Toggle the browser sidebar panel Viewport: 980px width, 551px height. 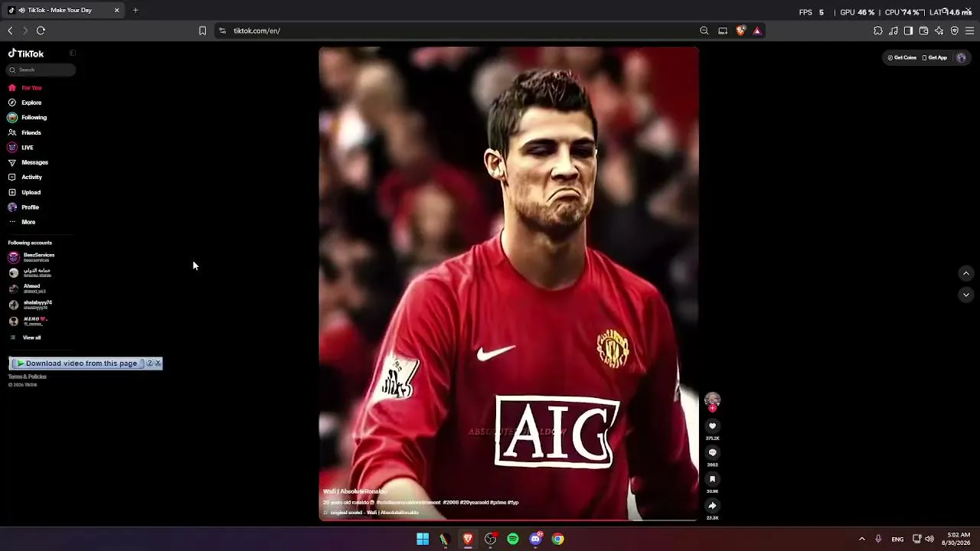[x=908, y=31]
